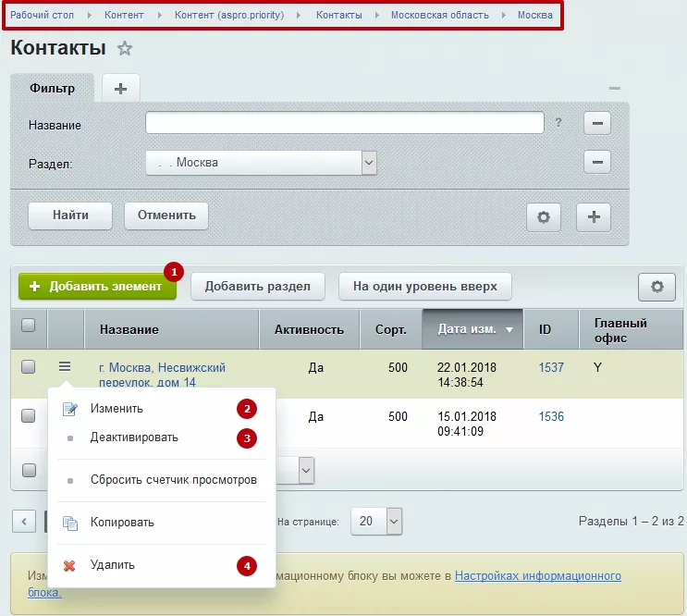Open ID link 1537
The image size is (687, 616).
tap(551, 367)
